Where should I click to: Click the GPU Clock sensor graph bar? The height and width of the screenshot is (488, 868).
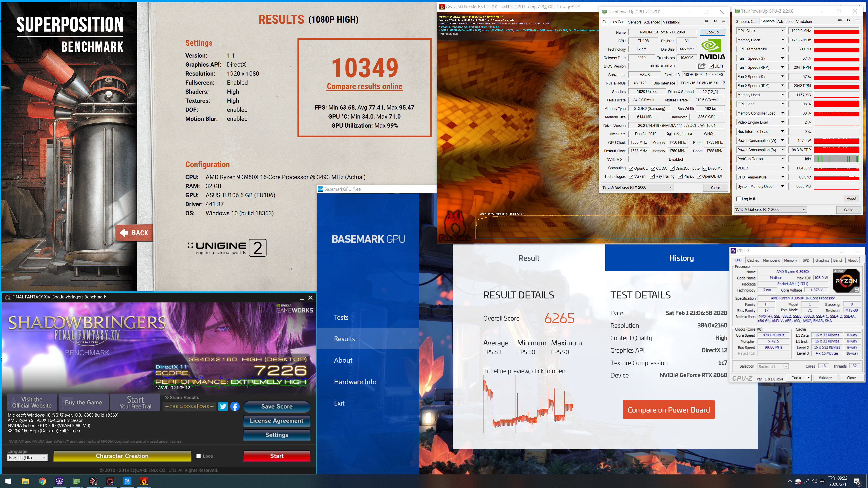point(836,31)
